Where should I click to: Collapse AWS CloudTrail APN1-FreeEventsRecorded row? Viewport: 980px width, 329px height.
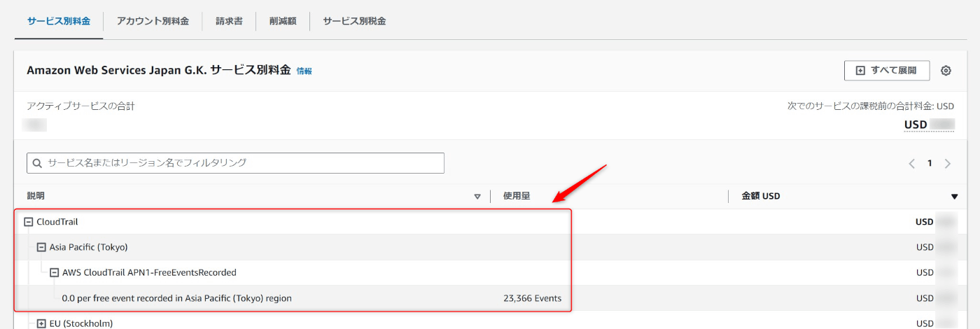[x=54, y=272]
